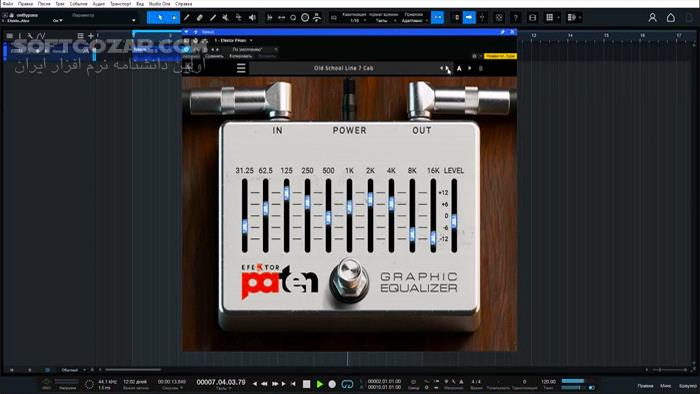
Task: Open the Efektor plugin name dropdown
Action: click(233, 41)
